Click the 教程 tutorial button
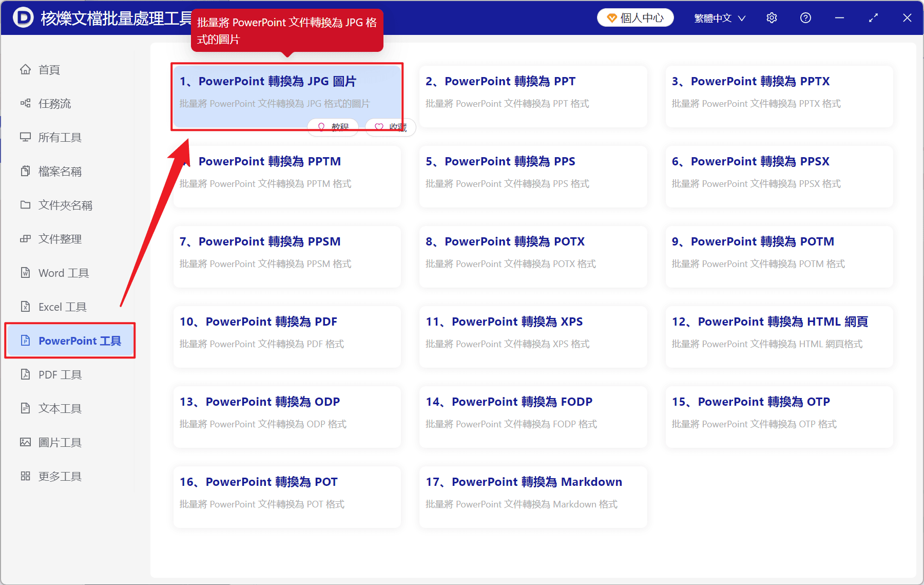The height and width of the screenshot is (585, 924). coord(333,127)
